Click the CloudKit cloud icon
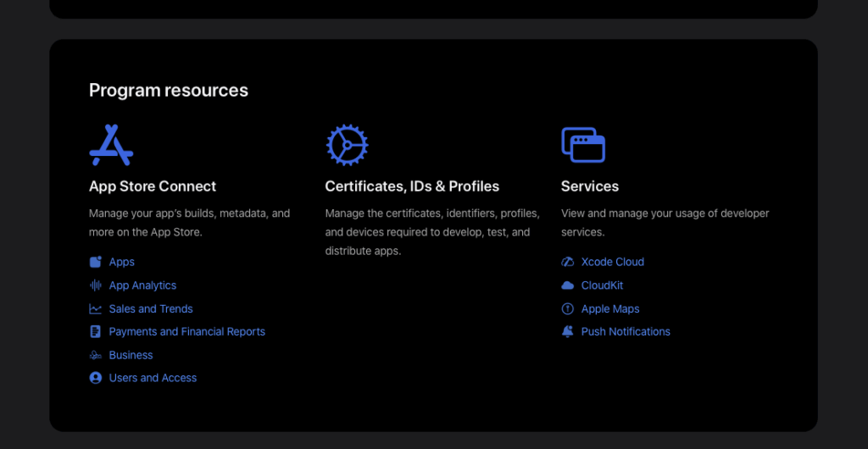Image resolution: width=868 pixels, height=449 pixels. pos(568,285)
